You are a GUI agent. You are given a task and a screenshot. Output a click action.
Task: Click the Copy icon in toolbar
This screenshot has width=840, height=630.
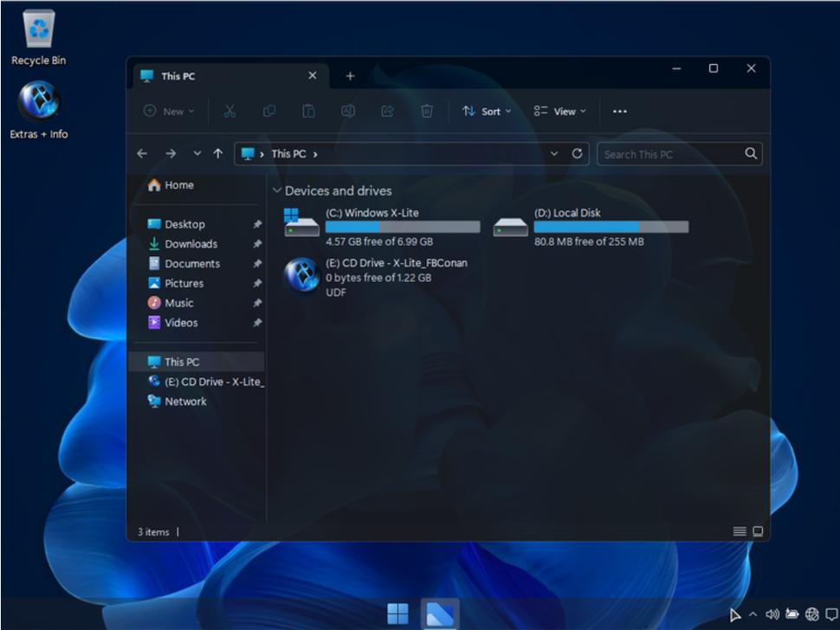click(x=269, y=112)
